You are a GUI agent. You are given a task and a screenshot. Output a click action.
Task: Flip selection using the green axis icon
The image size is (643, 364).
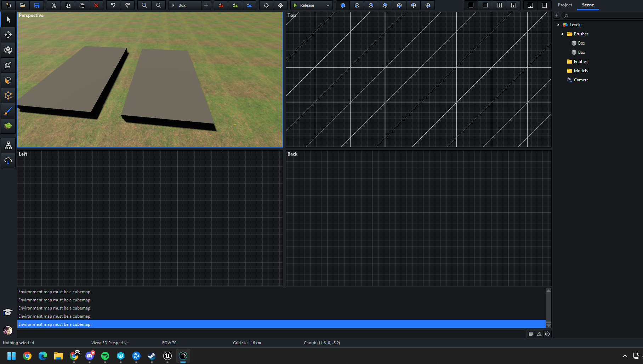point(235,5)
